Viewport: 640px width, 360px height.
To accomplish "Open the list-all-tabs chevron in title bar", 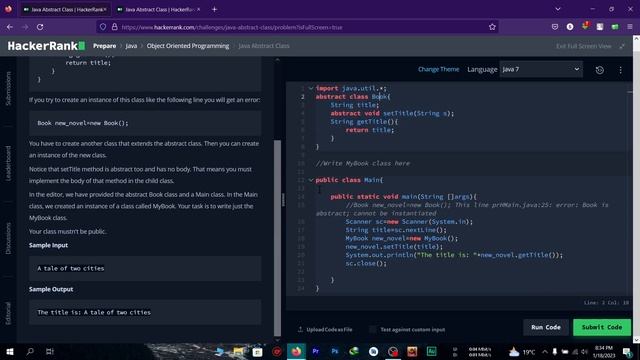I will (558, 9).
